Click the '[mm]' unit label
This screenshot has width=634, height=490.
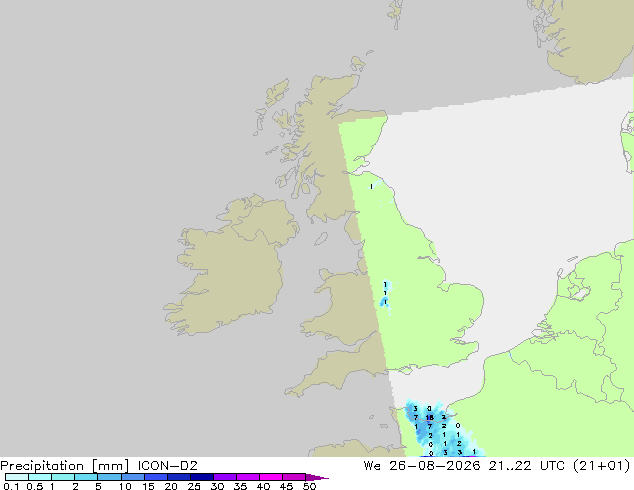point(110,466)
